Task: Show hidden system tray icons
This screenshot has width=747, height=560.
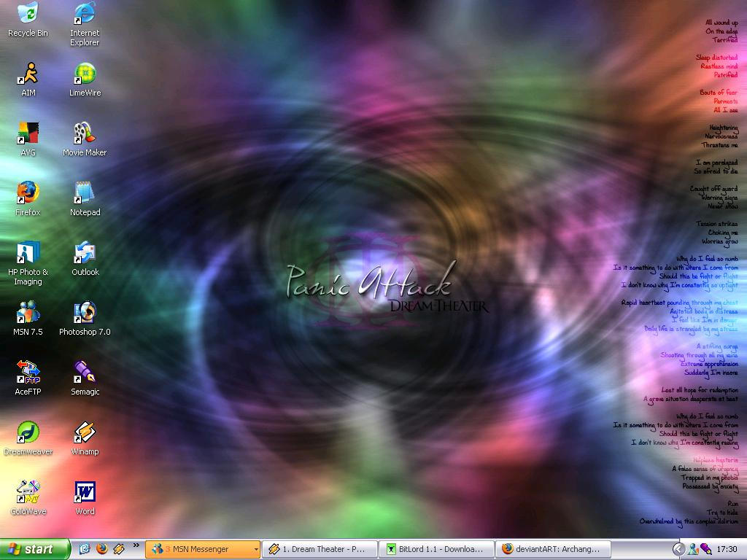Action: [x=678, y=549]
